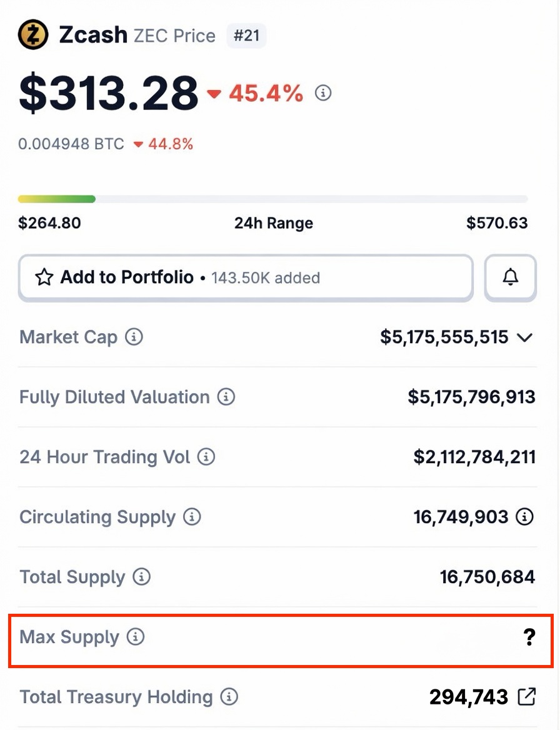Open 24 Hour Trading Vol info icon
Viewport: 560px width, 730px height.
[x=206, y=457]
